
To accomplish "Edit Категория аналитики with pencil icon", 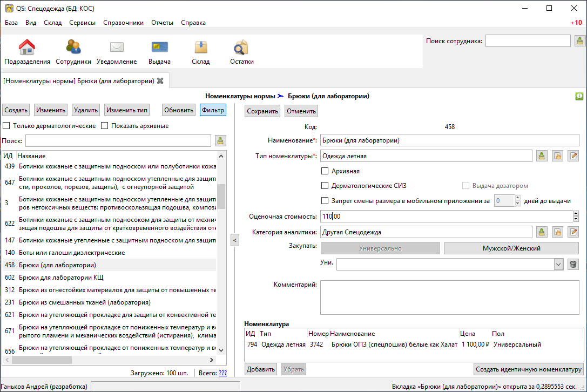I will pos(573,232).
